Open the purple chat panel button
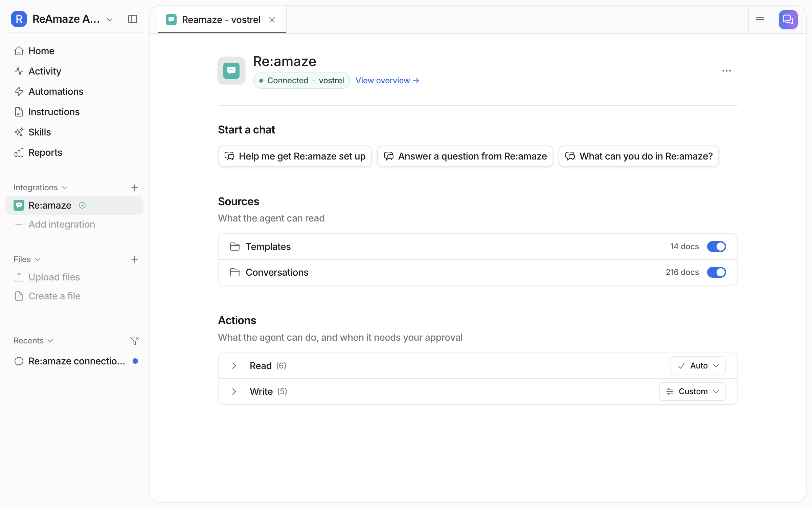Screen dimensions: 812x508 click(x=788, y=20)
